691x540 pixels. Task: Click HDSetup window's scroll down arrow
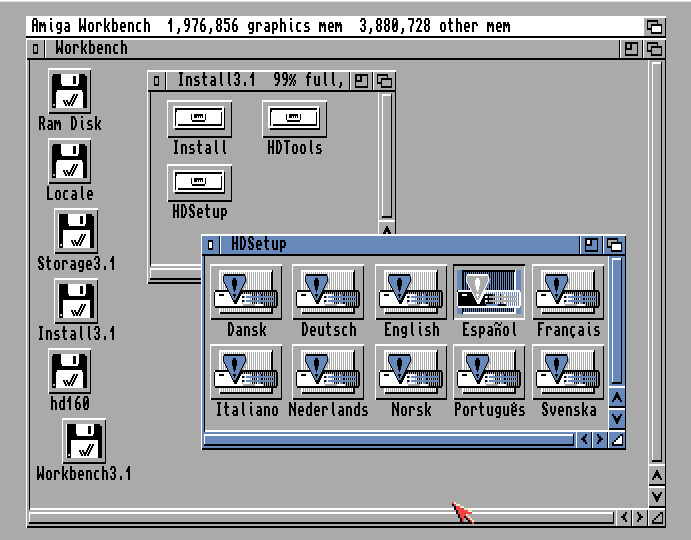click(x=617, y=419)
